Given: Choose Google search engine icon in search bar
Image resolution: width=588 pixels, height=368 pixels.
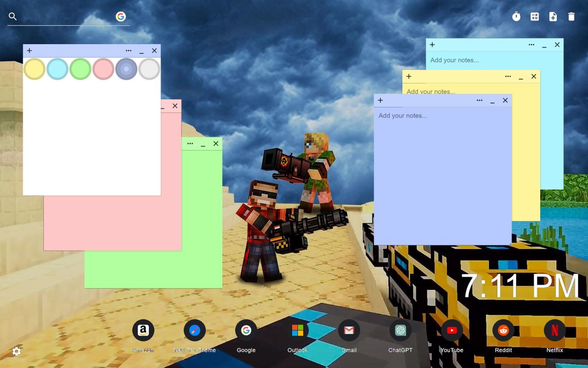Looking at the screenshot, I should pos(121,17).
